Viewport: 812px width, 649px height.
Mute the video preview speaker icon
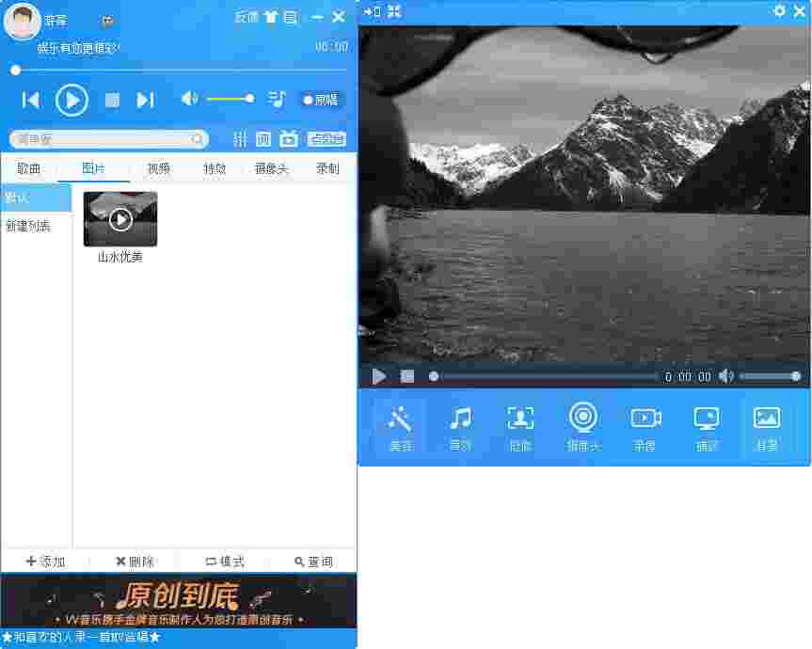726,375
